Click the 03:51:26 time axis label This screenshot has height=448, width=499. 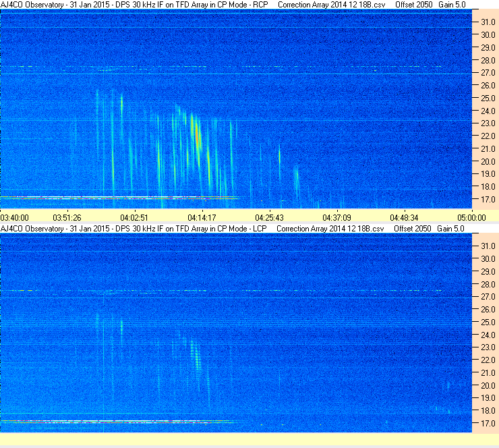coord(67,218)
